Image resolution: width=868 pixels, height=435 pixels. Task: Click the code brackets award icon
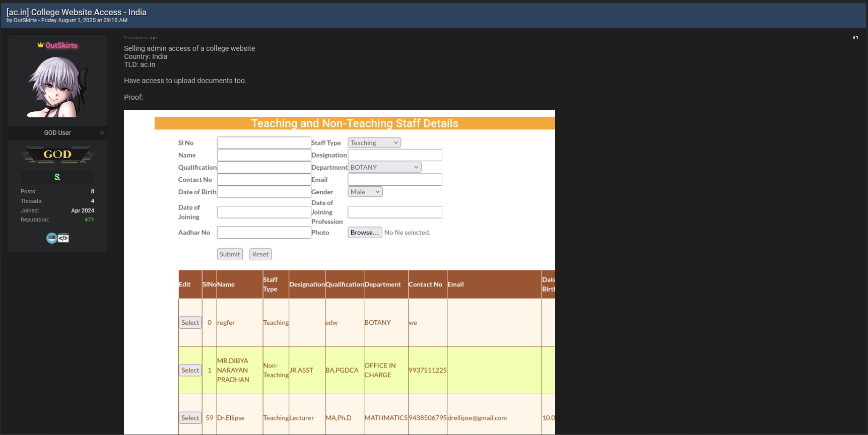click(x=63, y=238)
